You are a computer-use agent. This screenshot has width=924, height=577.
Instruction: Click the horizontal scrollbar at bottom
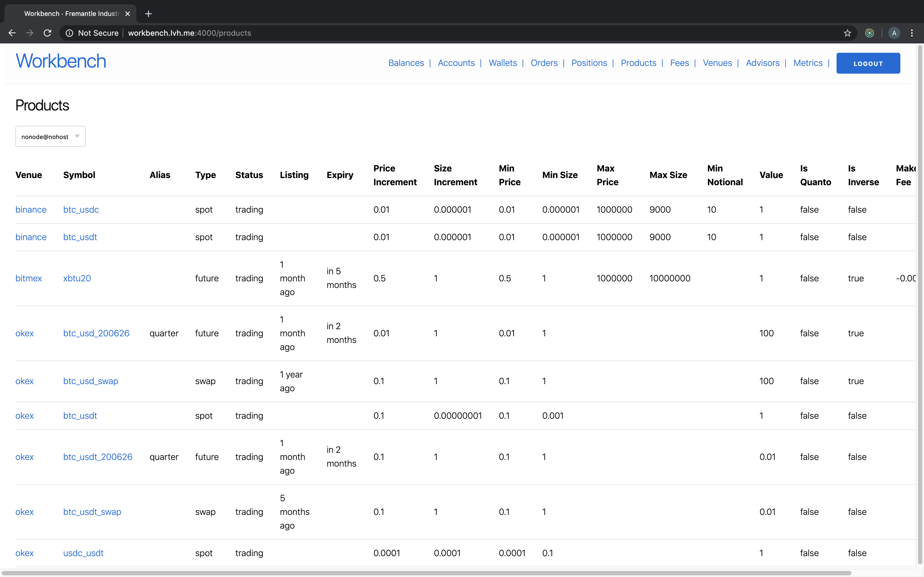pyautogui.click(x=426, y=573)
